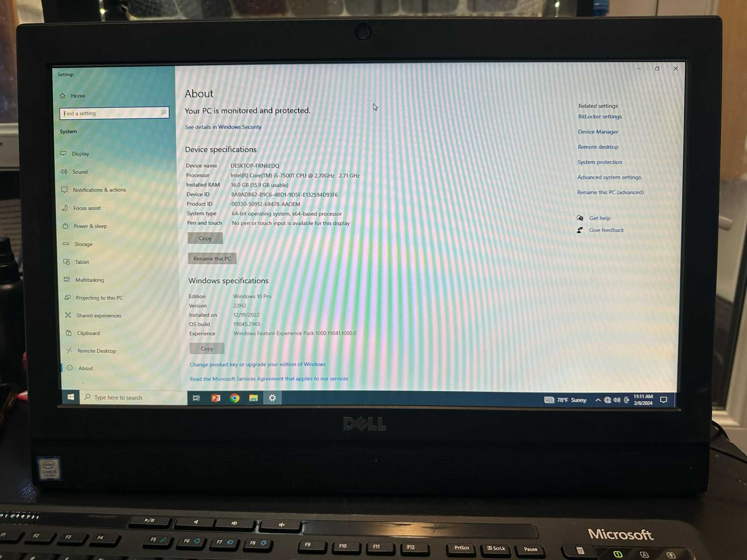Open Device Manager link
This screenshot has width=747, height=560.
tap(597, 131)
